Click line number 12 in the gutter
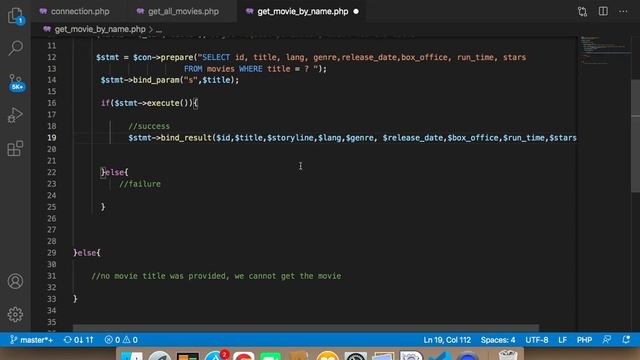The image size is (640, 360). (51, 57)
